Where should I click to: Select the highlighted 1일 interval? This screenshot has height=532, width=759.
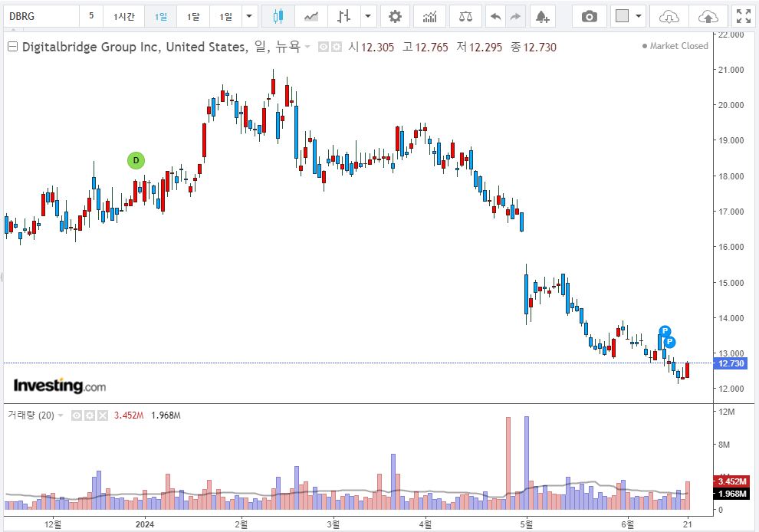click(x=161, y=16)
